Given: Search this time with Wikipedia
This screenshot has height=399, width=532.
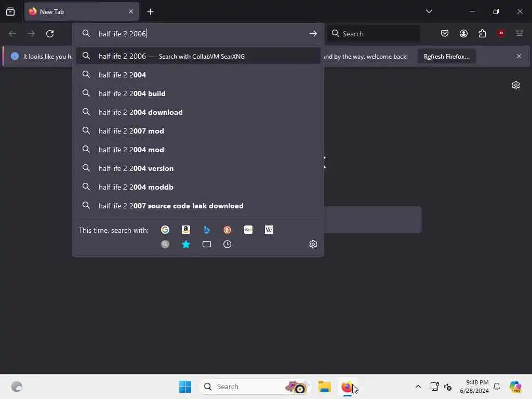Looking at the screenshot, I should (x=269, y=230).
